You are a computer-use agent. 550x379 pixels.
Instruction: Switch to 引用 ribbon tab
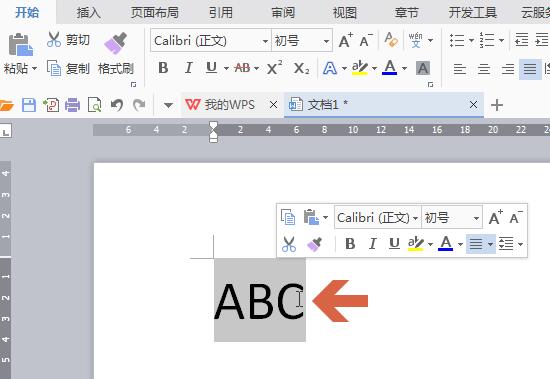click(x=221, y=13)
